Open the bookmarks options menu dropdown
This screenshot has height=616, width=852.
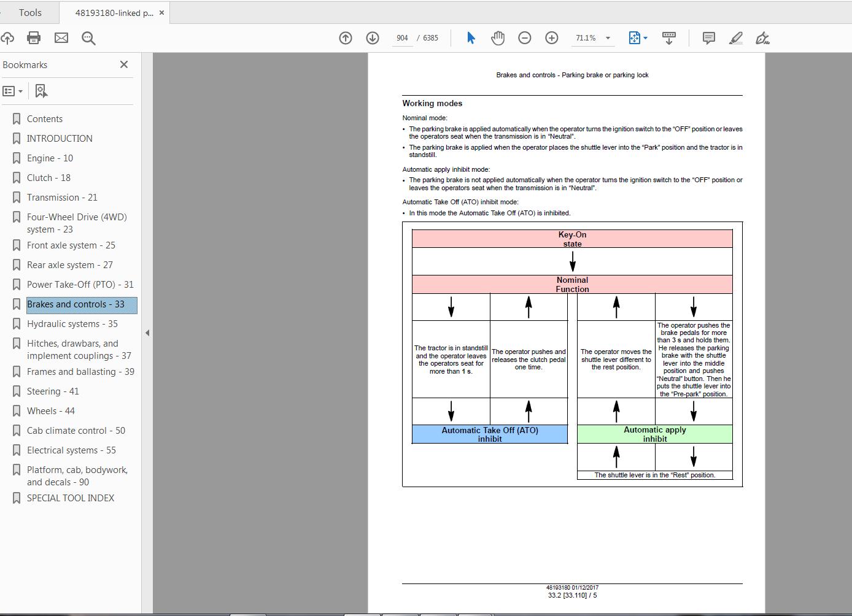(x=12, y=91)
